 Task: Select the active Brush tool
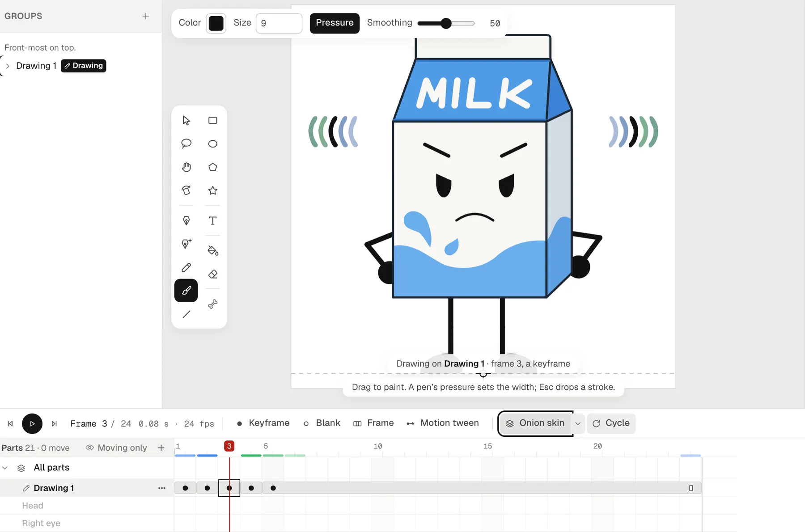pyautogui.click(x=186, y=291)
